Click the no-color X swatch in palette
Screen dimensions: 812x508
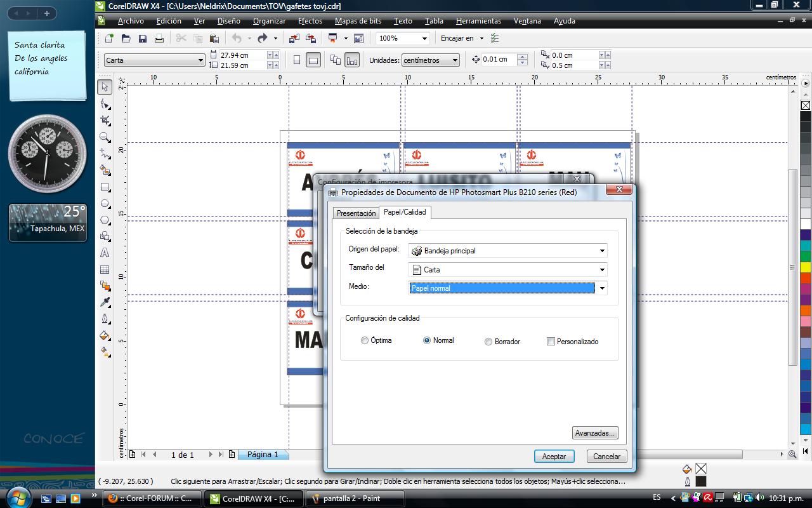(806, 105)
